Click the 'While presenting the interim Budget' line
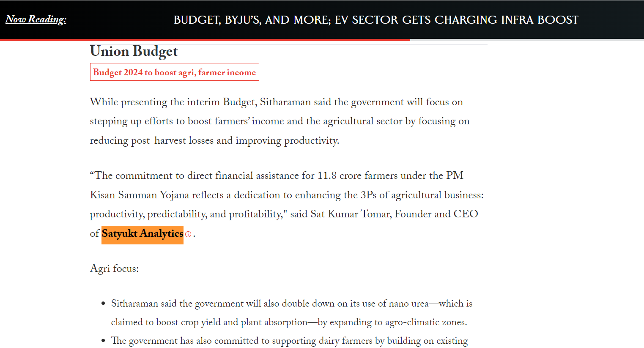Image resolution: width=644 pixels, height=348 pixels. coord(276,102)
